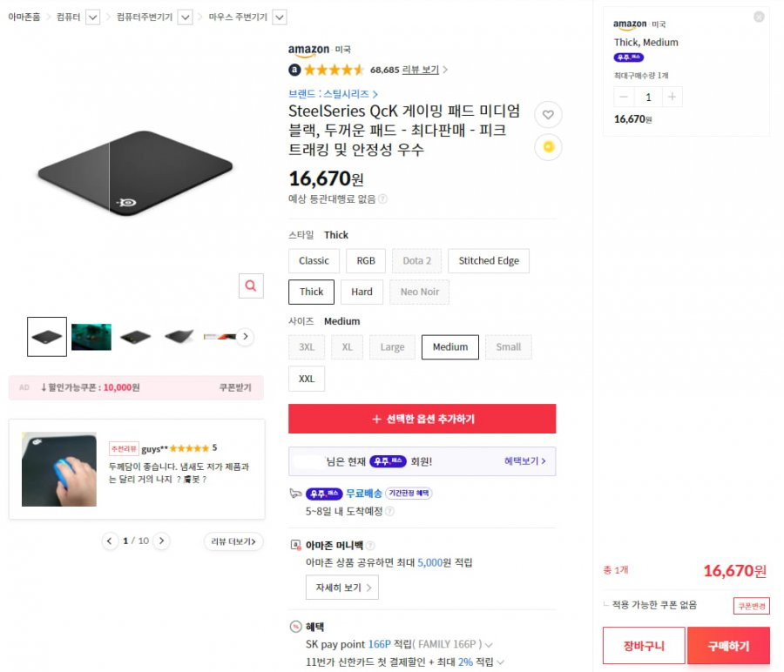The height and width of the screenshot is (672, 784).
Task: Remove selected option with X icon
Action: (759, 17)
